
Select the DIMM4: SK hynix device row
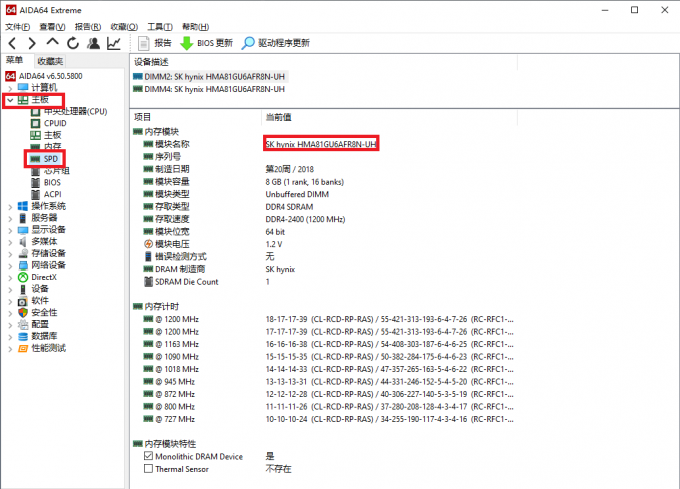pos(209,89)
